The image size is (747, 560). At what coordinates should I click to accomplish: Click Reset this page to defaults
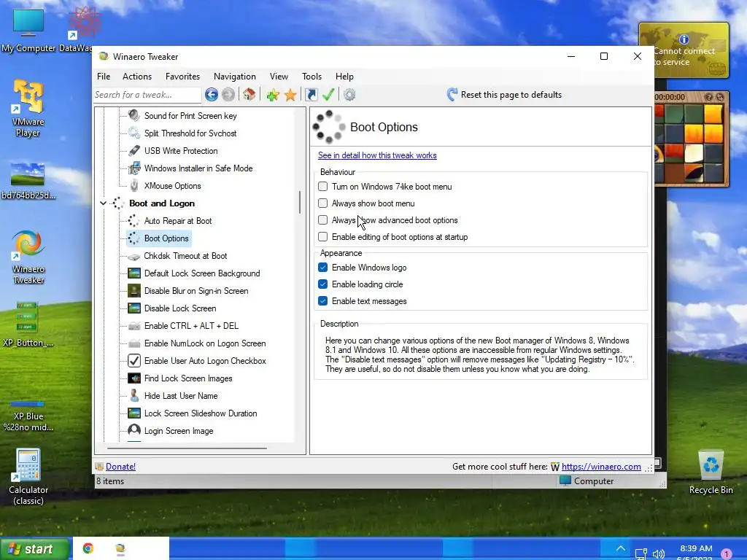coord(511,95)
